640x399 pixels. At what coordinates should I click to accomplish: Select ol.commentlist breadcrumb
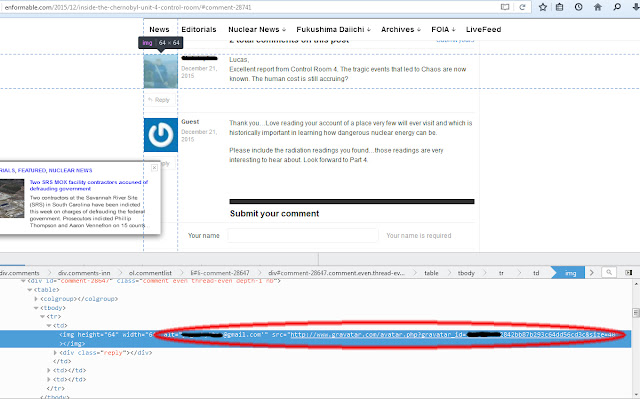pos(150,273)
